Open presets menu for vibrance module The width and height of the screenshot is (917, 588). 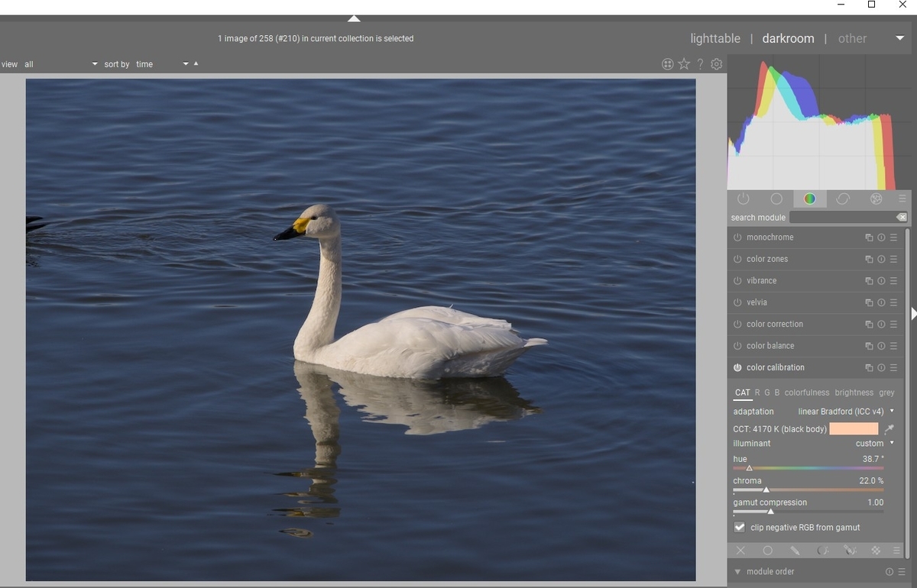pos(893,281)
